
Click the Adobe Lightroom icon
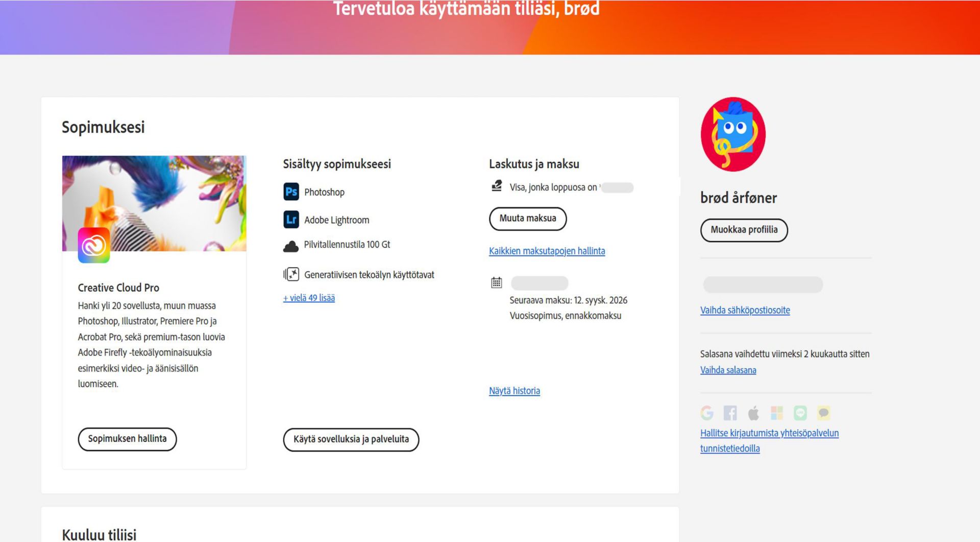(290, 220)
